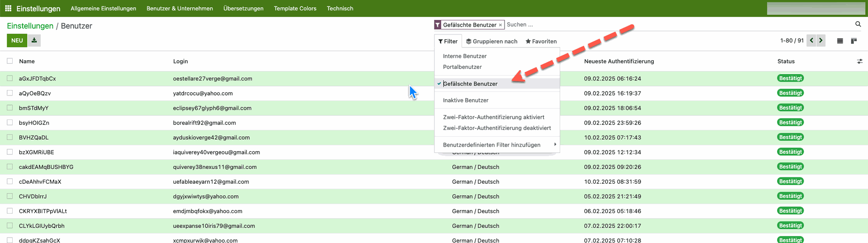Navigate to the Einstellungen breadcrumb link
This screenshot has width=868, height=243.
[x=30, y=26]
